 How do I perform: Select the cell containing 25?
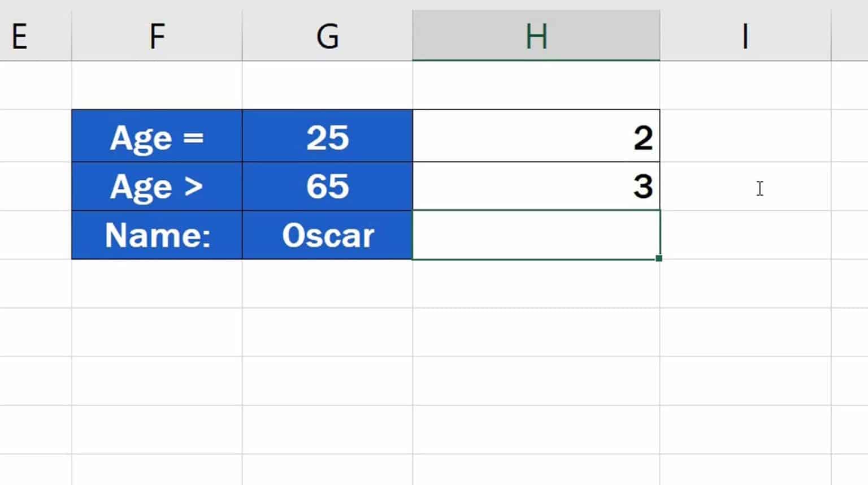pyautogui.click(x=327, y=136)
